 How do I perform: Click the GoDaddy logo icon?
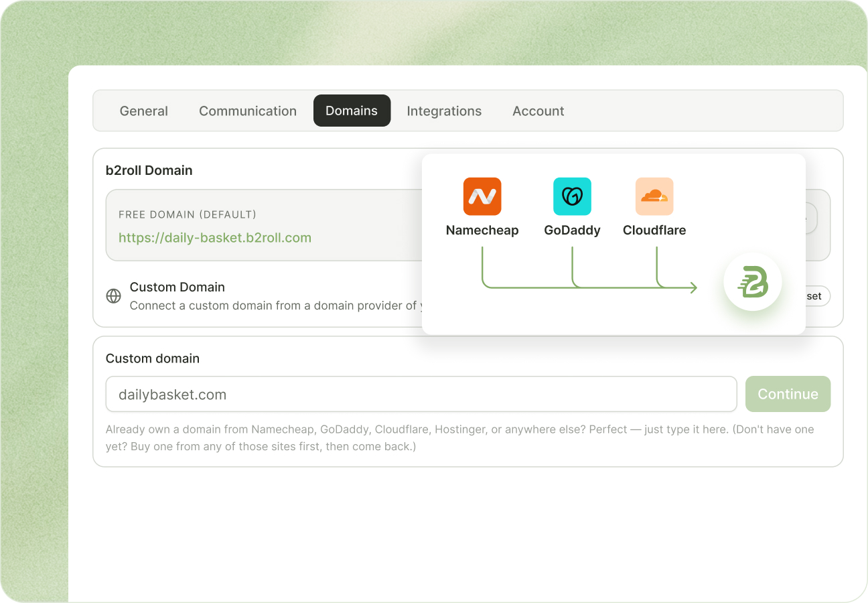572,196
